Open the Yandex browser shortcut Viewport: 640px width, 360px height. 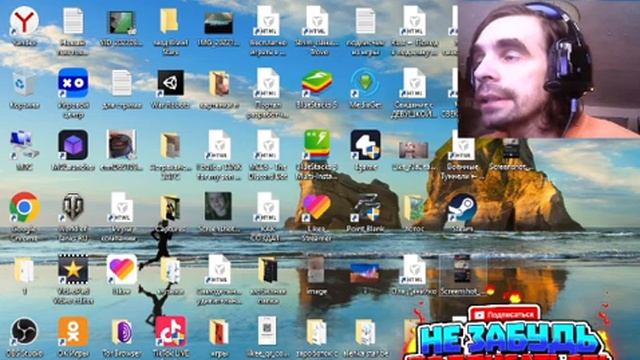24,21
